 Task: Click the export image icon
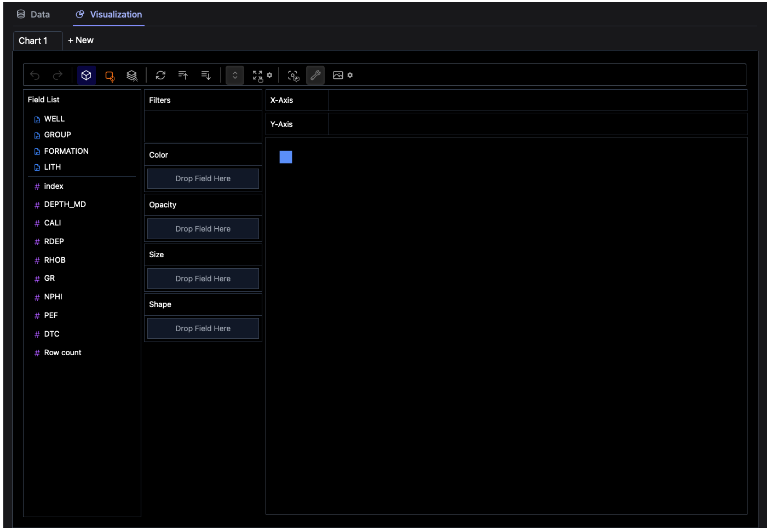click(x=338, y=76)
